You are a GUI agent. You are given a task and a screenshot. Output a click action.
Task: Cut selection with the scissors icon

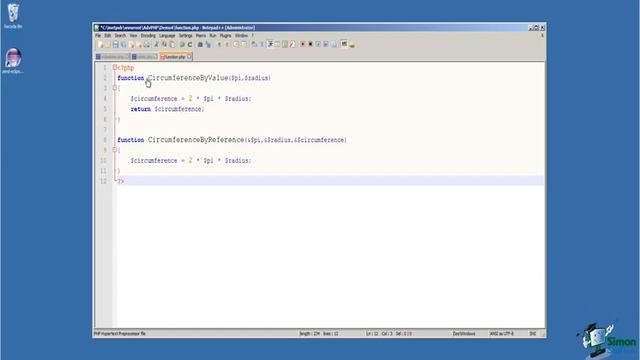(156, 44)
